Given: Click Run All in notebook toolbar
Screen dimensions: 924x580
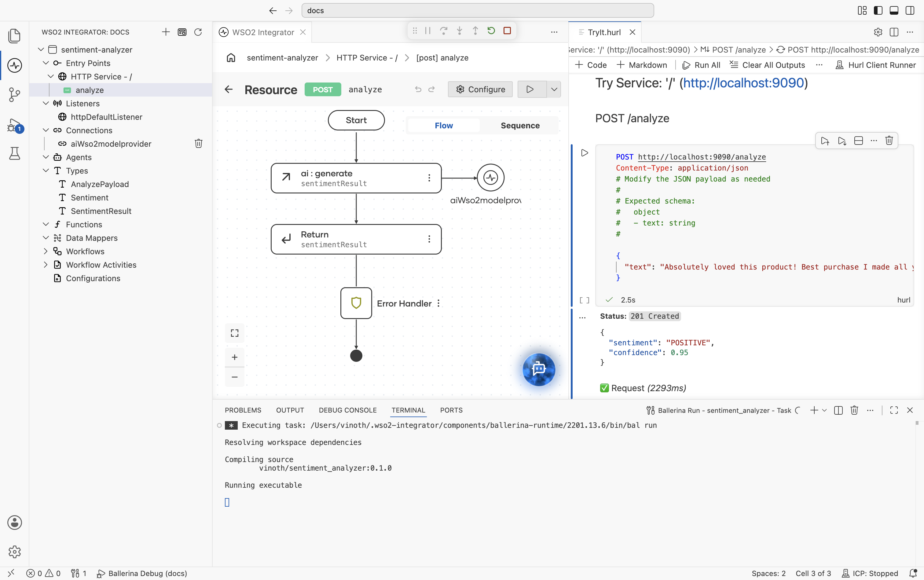Looking at the screenshot, I should pyautogui.click(x=701, y=65).
